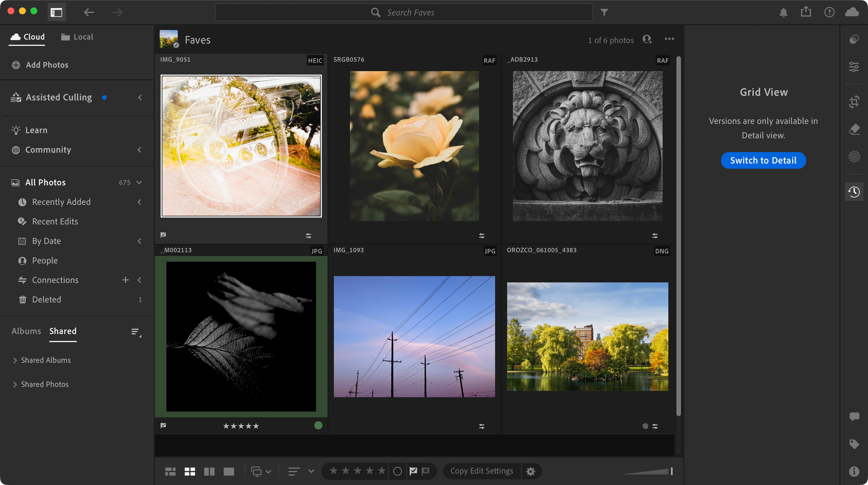Click the Switch to Detail button
Screen dimensions: 868x485
coord(763,161)
